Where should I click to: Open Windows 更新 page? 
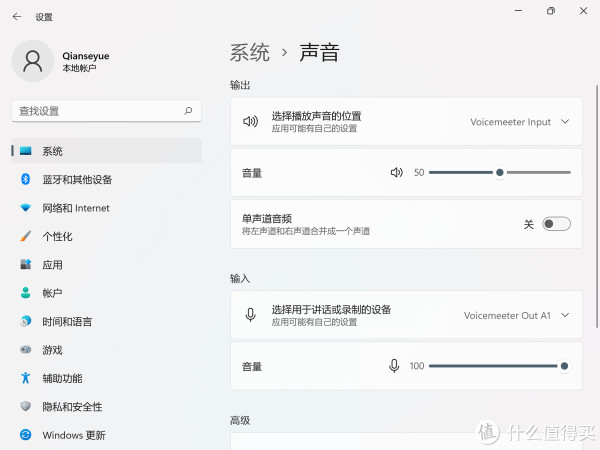(x=73, y=435)
